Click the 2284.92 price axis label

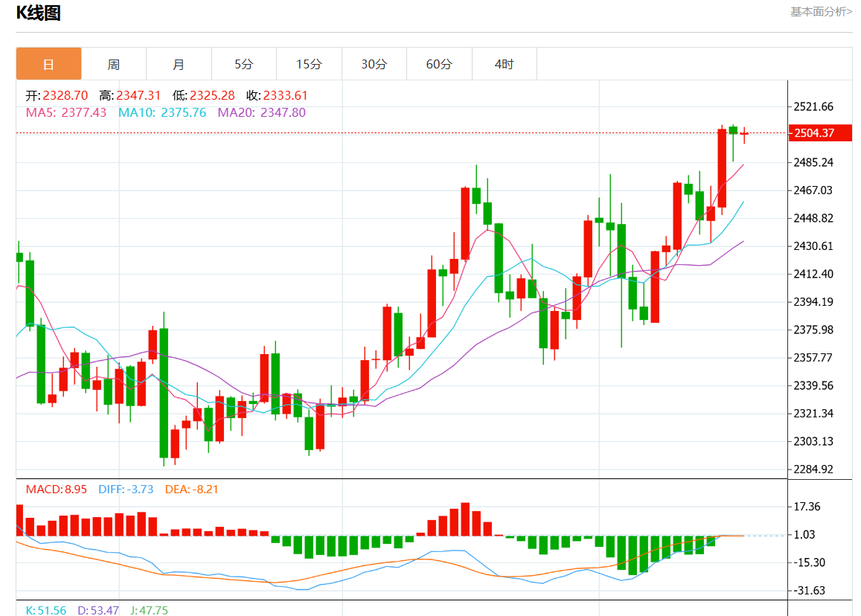point(813,469)
